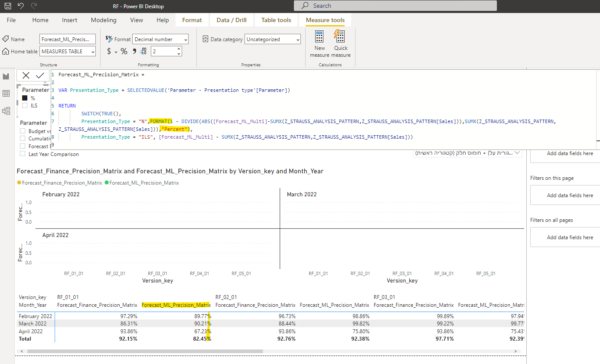Click the RF_02_01 column group header

(226, 297)
